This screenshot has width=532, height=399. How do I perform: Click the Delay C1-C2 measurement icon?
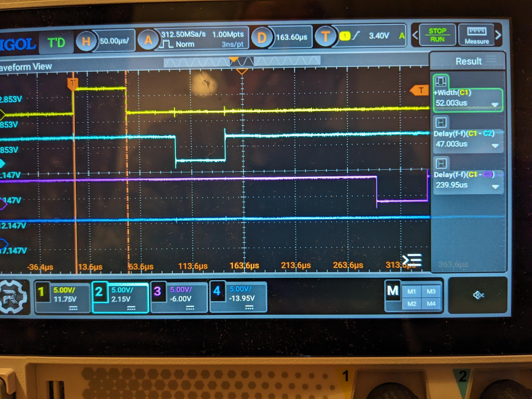pos(441,122)
